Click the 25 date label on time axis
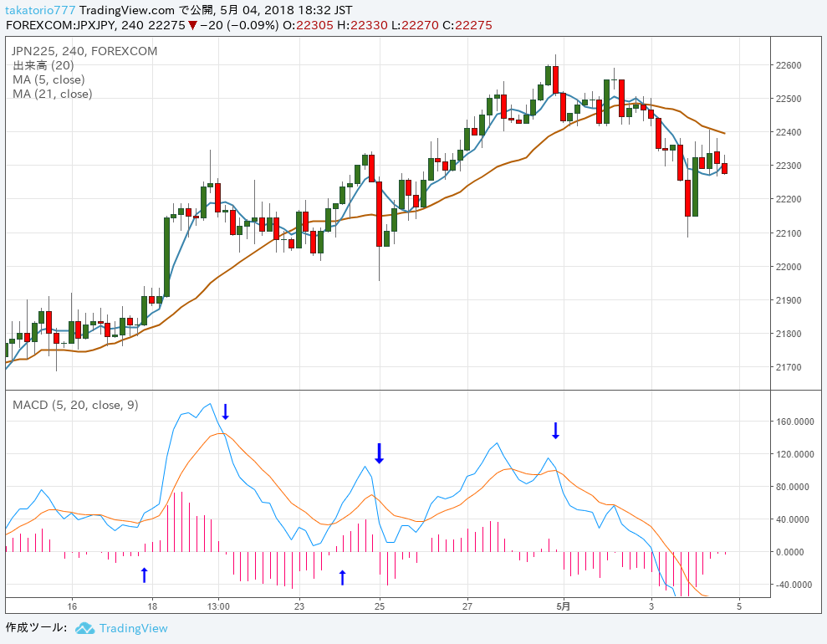 pyautogui.click(x=380, y=606)
